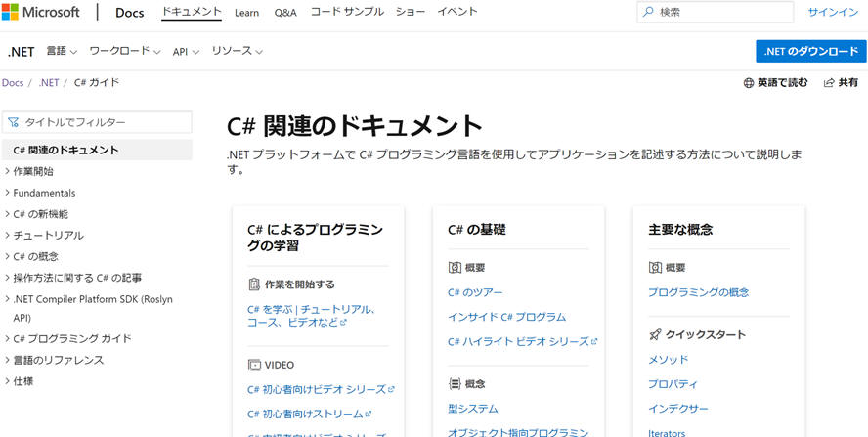Click the globe icon beside 英語で読む
The image size is (868, 437).
749,83
